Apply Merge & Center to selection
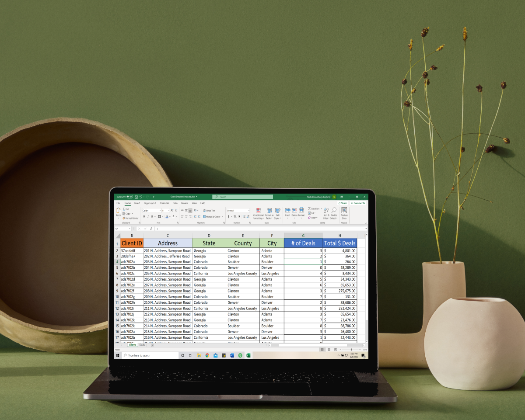Screen dimensions: 525x420 coord(212,216)
